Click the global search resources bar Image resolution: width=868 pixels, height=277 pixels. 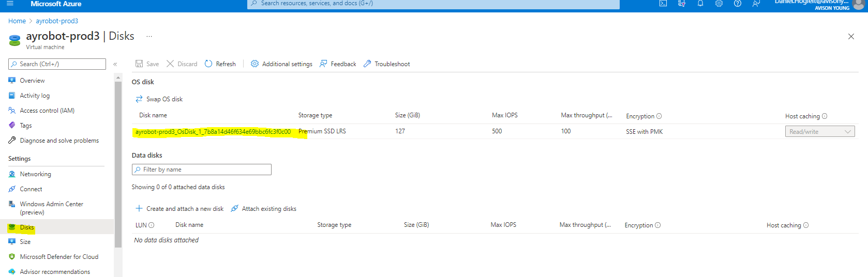point(433,4)
